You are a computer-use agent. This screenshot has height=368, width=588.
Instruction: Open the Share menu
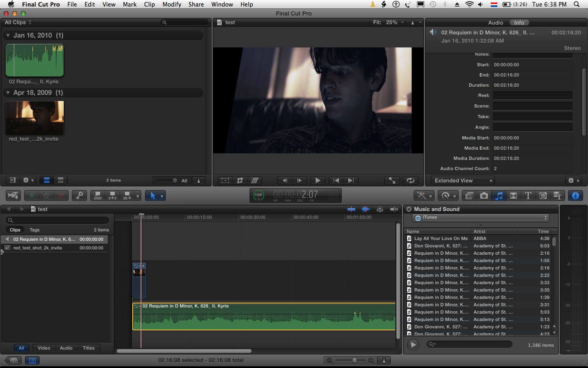pos(196,4)
